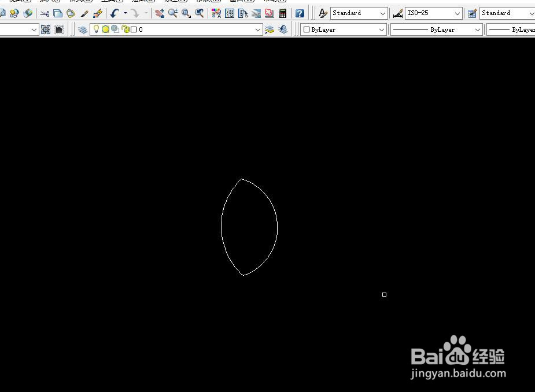535x392 pixels.
Task: Click Make Object's Layer Current icon
Action: click(270, 29)
